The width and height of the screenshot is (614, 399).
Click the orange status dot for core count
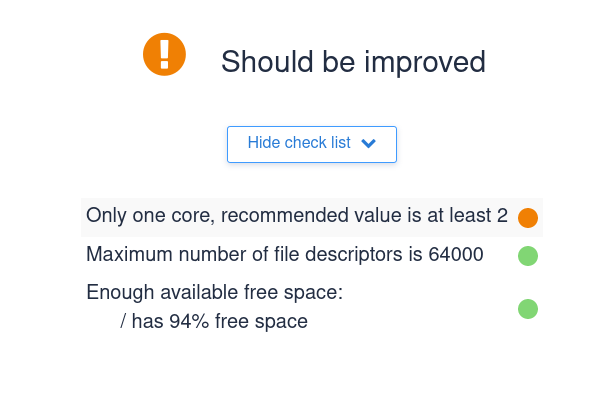(527, 218)
